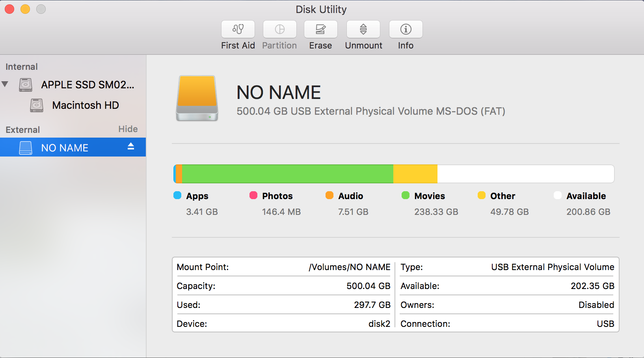
Task: Click the yellow Other segment of the storage bar
Action: tap(415, 173)
